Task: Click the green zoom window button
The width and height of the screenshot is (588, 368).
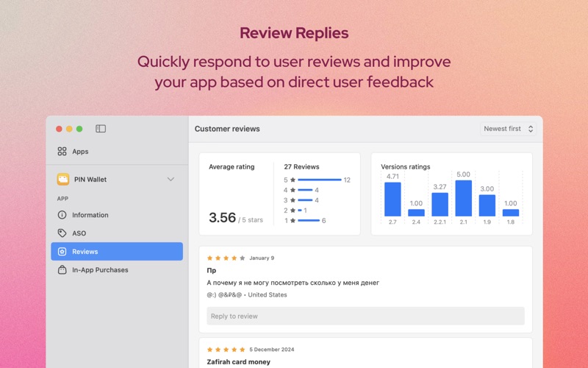Action: click(79, 129)
